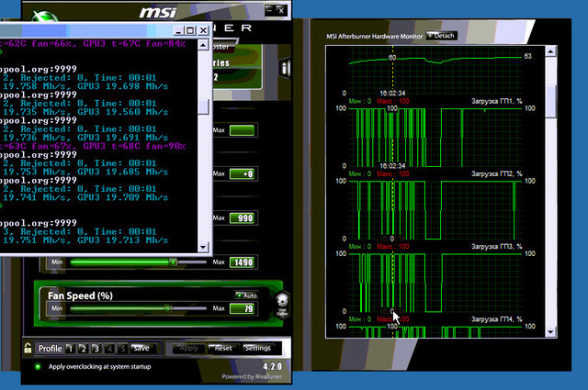This screenshot has height=390, width=588.
Task: Select profile slot 5
Action: coord(122,349)
